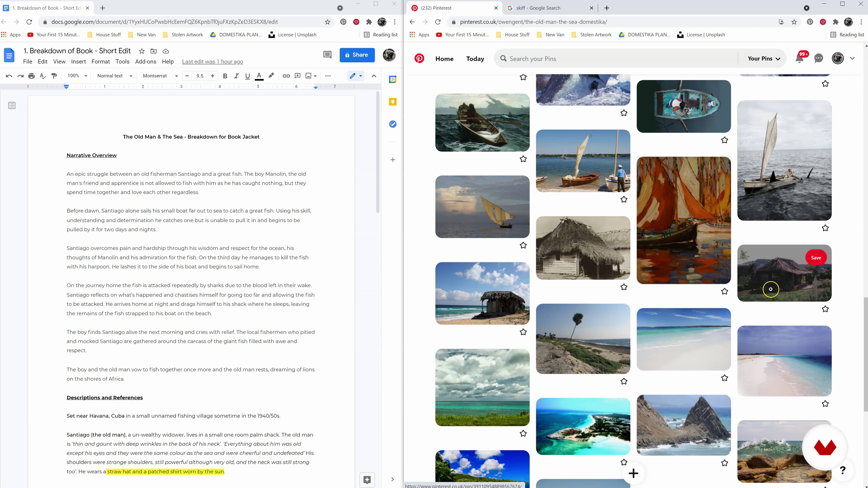Screen dimensions: 868x488
Task: Star the black-and-white thatched hut pin
Action: pyautogui.click(x=624, y=287)
